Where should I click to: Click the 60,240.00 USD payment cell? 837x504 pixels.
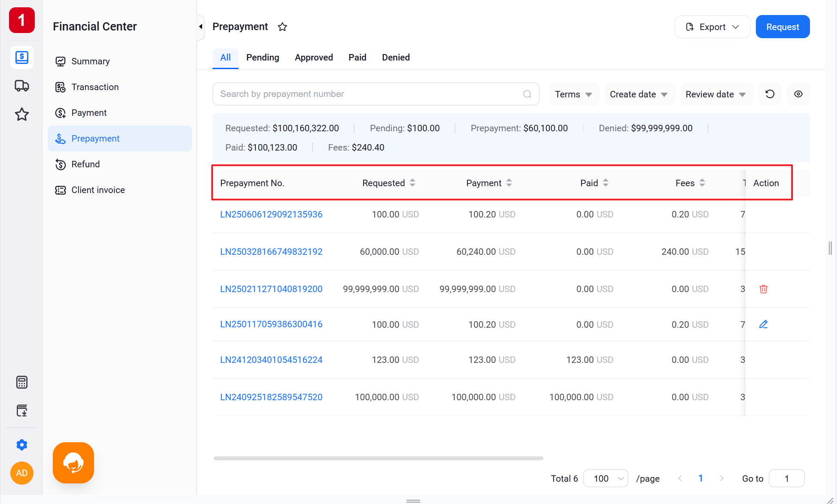(486, 252)
